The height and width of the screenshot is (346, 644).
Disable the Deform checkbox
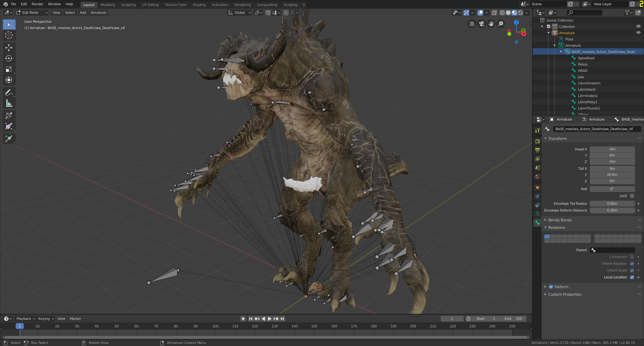pyautogui.click(x=551, y=287)
